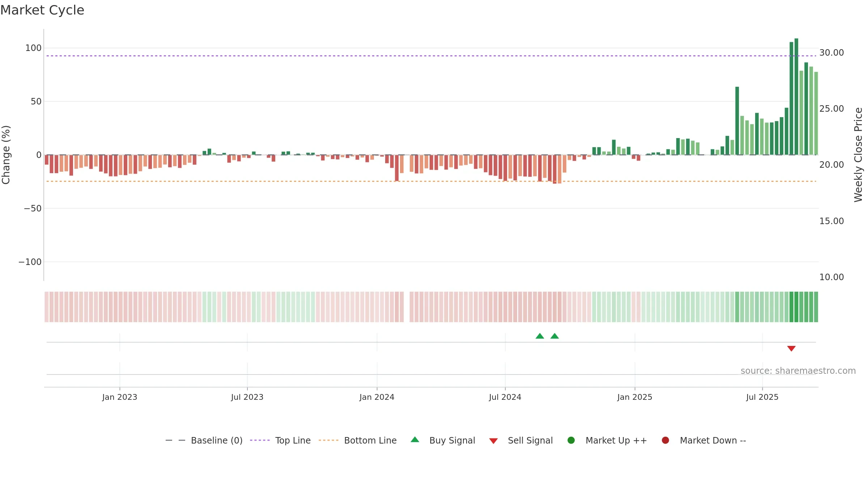The width and height of the screenshot is (868, 488).
Task: Click the Jul 2024 axis label
Action: 505,397
